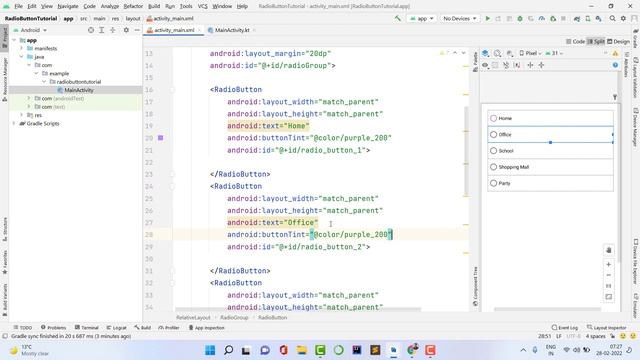This screenshot has height=360, width=640.
Task: Open the Device Manager phone icon
Action: [x=588, y=18]
